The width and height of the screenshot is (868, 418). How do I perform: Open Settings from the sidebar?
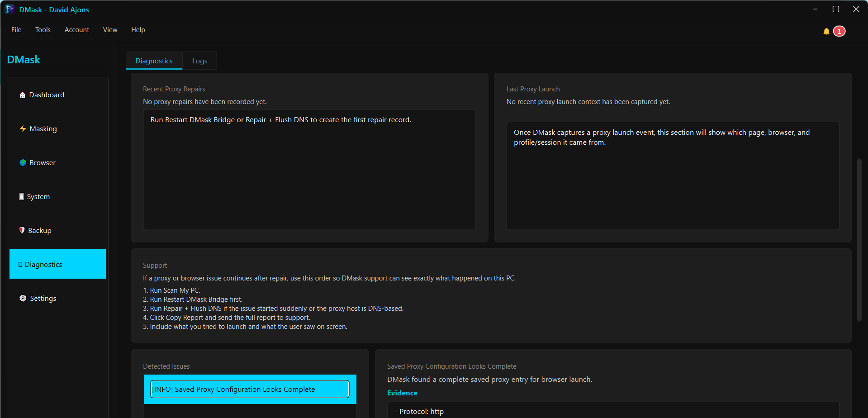click(x=57, y=299)
